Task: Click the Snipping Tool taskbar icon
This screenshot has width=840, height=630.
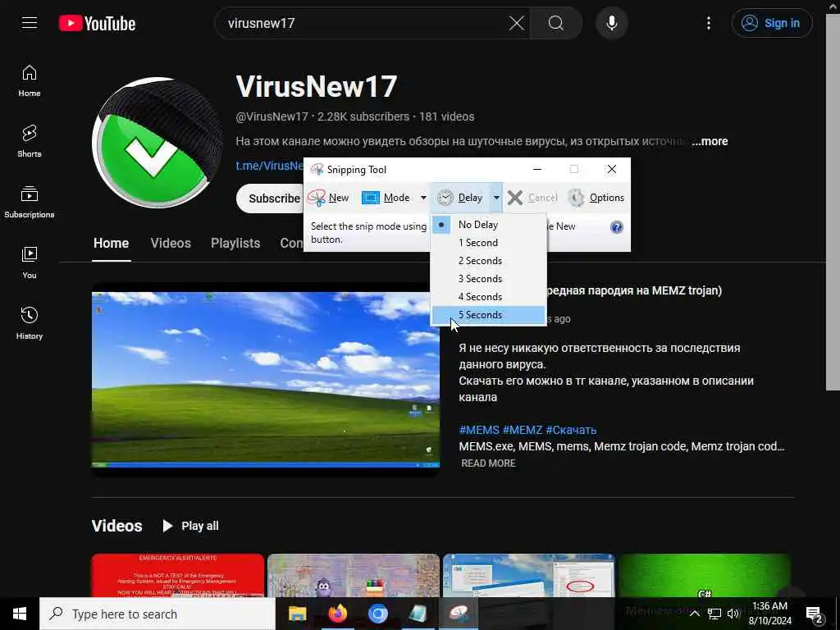Action: click(459, 614)
